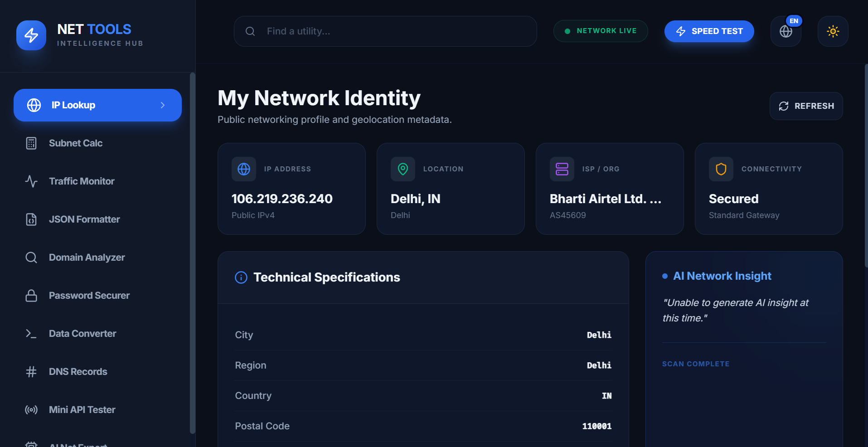Click the Net Tools lightning logo
The height and width of the screenshot is (447, 868).
[x=31, y=35]
